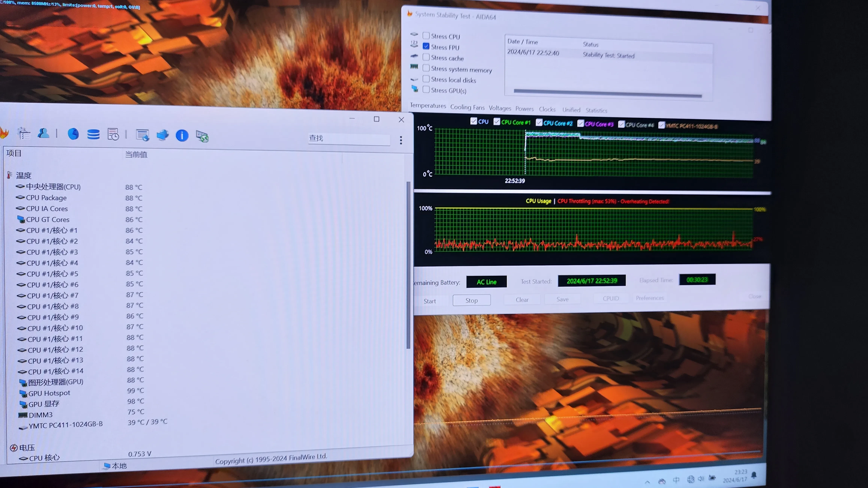The height and width of the screenshot is (488, 868).
Task: Switch to the Temperatures tab
Action: click(428, 106)
